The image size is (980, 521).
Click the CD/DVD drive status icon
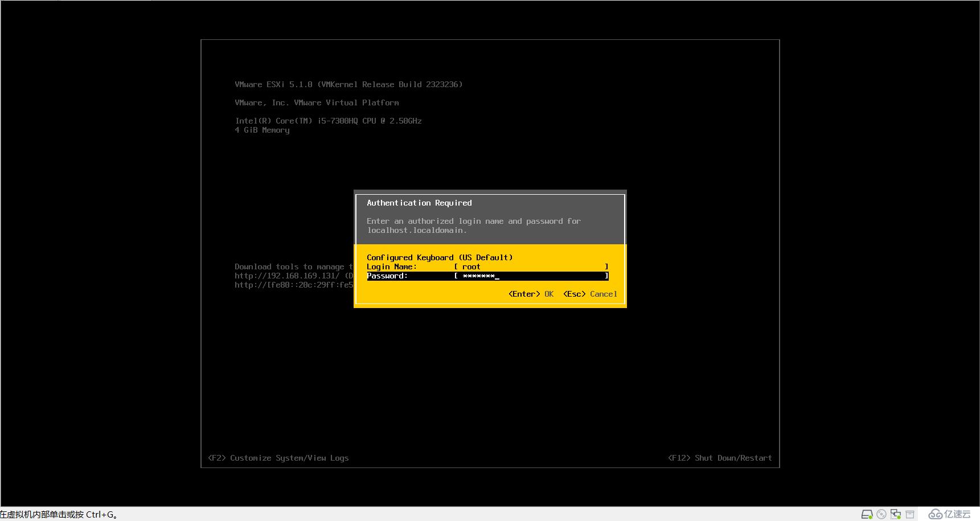(881, 514)
